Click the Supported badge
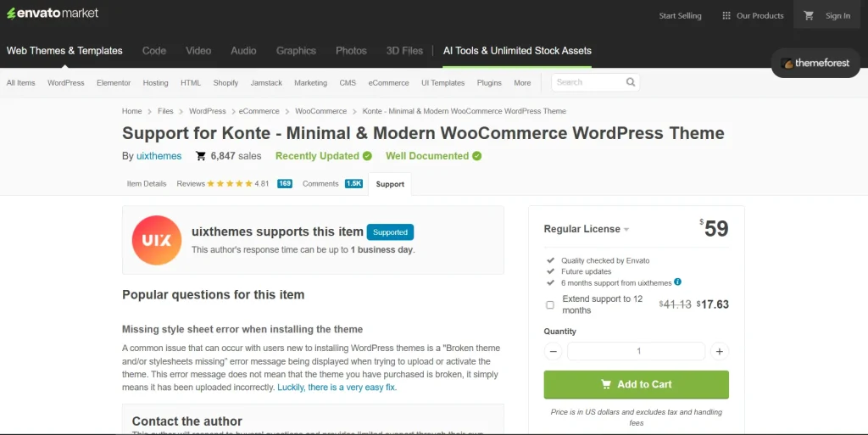 click(x=390, y=232)
